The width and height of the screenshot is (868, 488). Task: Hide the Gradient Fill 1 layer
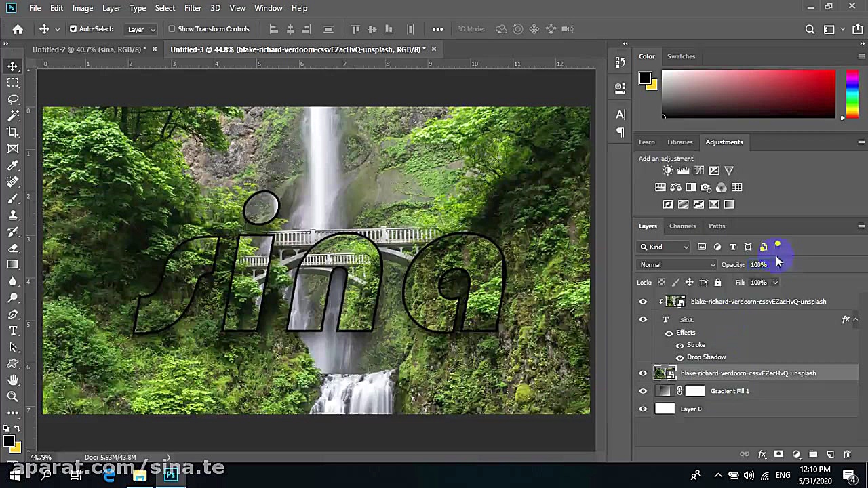point(643,391)
